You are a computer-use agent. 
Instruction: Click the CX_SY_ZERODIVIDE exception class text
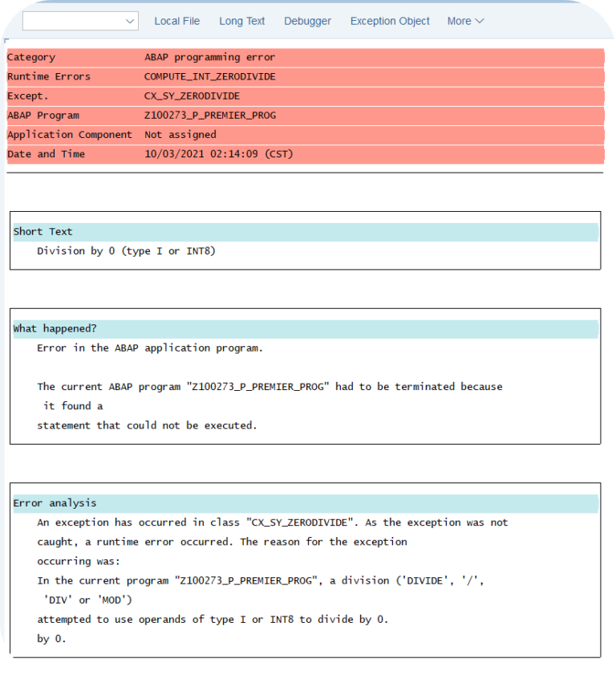click(194, 96)
